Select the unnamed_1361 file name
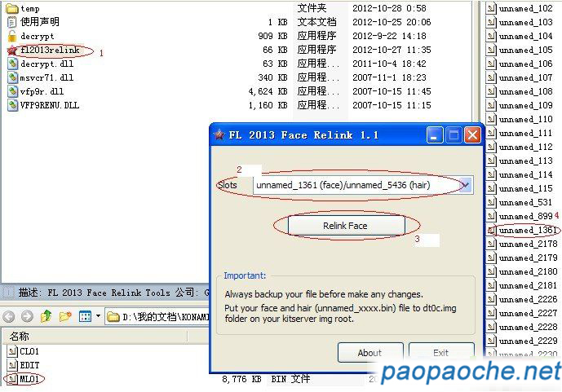The height and width of the screenshot is (392, 562). [528, 230]
